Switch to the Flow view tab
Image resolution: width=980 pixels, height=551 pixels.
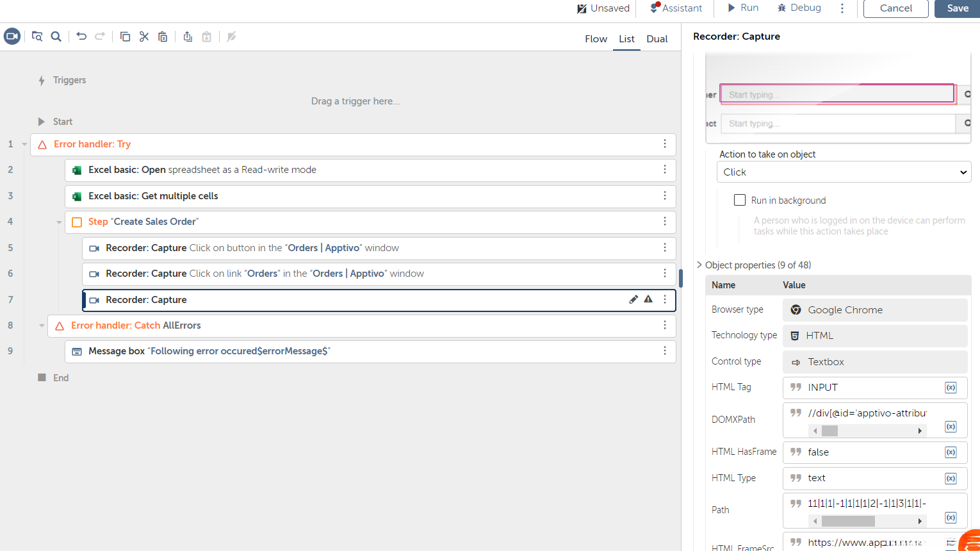(596, 39)
